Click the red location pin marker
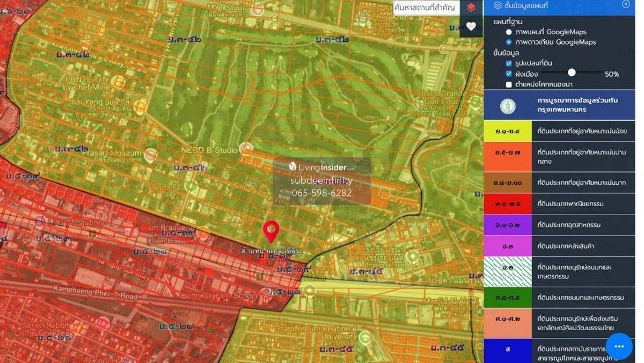 pyautogui.click(x=271, y=231)
